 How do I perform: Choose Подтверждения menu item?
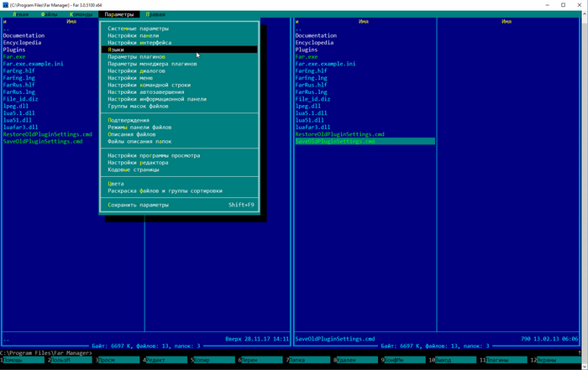pos(129,120)
